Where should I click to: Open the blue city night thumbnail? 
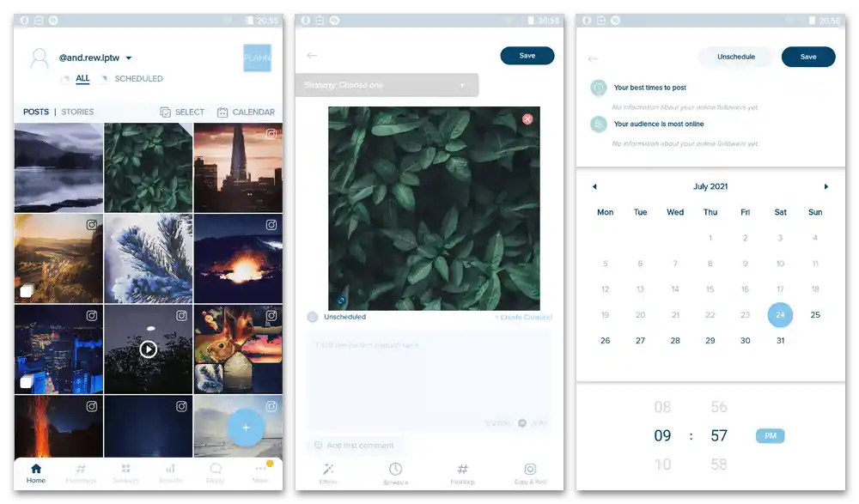coord(58,349)
